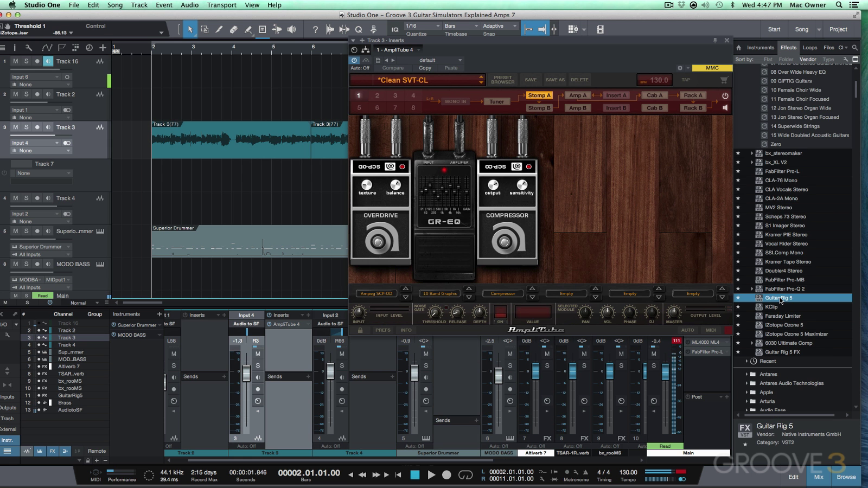Click the Stop button in transport
This screenshot has width=868, height=488.
pos(415,475)
